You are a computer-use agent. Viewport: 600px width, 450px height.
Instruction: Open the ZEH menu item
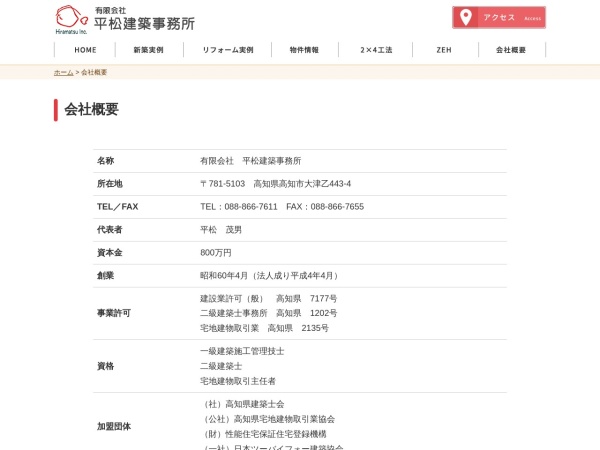tap(444, 50)
